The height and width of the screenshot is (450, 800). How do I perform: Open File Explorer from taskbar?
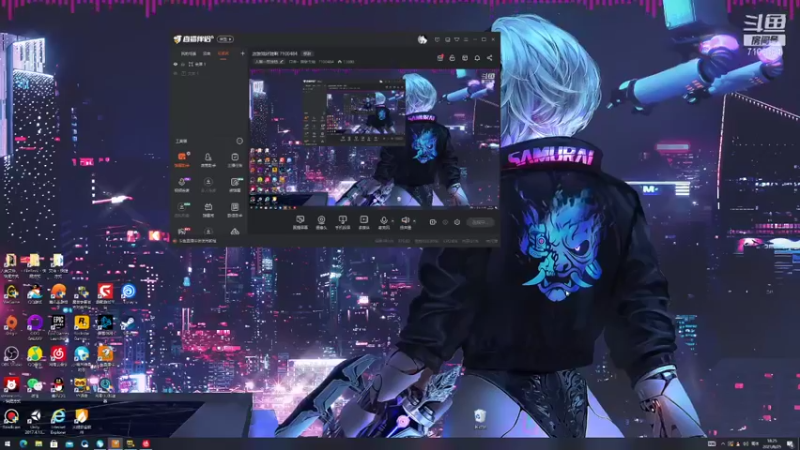click(x=38, y=444)
